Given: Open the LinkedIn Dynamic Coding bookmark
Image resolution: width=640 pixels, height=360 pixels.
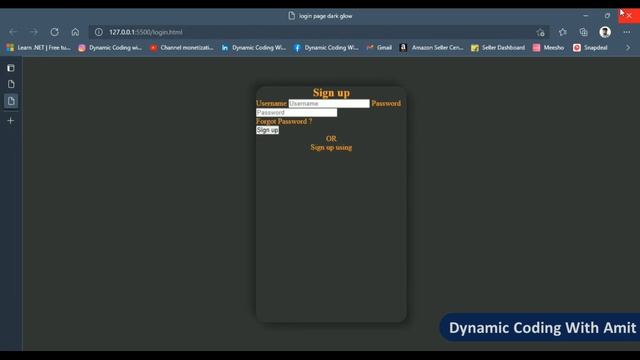Looking at the screenshot, I should (x=253, y=48).
